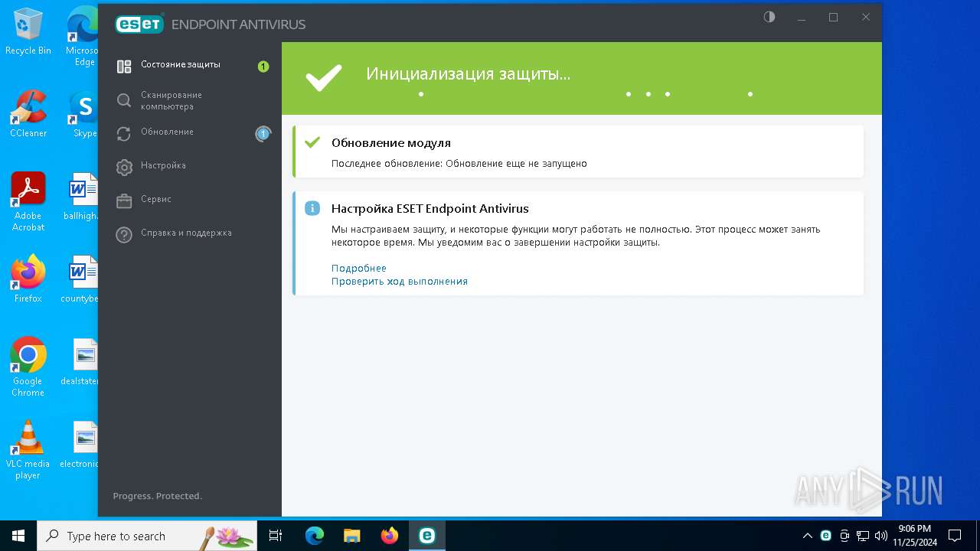Click the blue info icon on Настройка ESET card
Screen dimensions: 980x551
click(312, 208)
